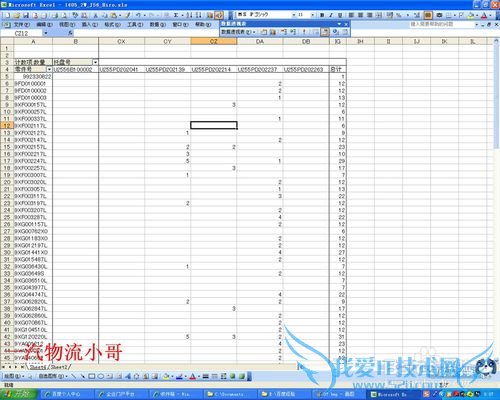This screenshot has width=500, height=400.
Task: Click the Line drawing tool
Action: click(x=74, y=376)
